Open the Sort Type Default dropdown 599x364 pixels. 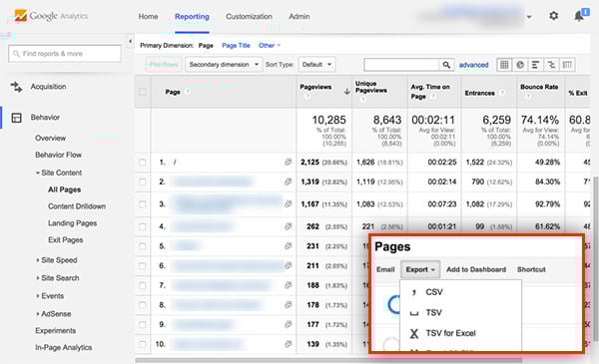[x=316, y=65]
